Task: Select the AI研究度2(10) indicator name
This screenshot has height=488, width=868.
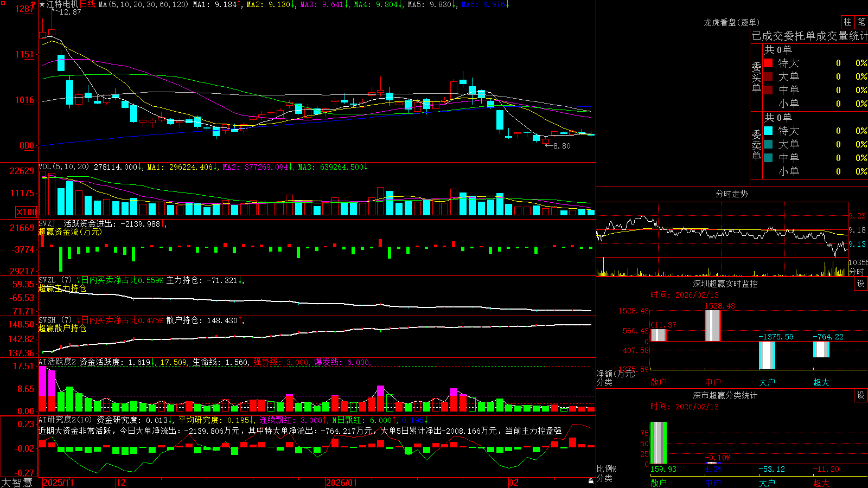Action: pyautogui.click(x=65, y=420)
